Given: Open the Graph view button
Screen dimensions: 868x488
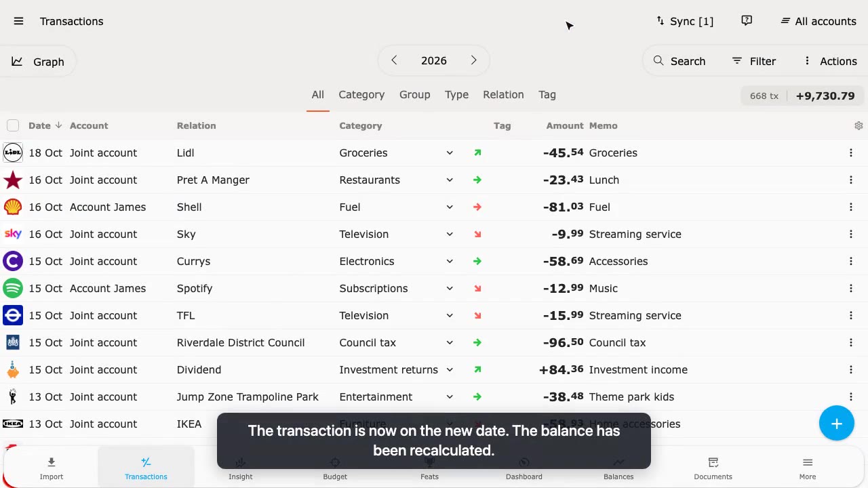Looking at the screenshot, I should coord(38,62).
